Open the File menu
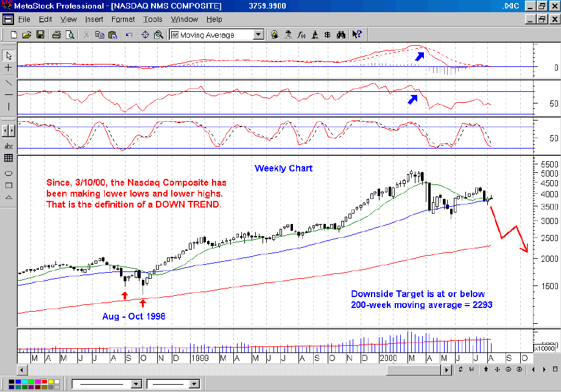This screenshot has height=392, width=561. [24, 19]
